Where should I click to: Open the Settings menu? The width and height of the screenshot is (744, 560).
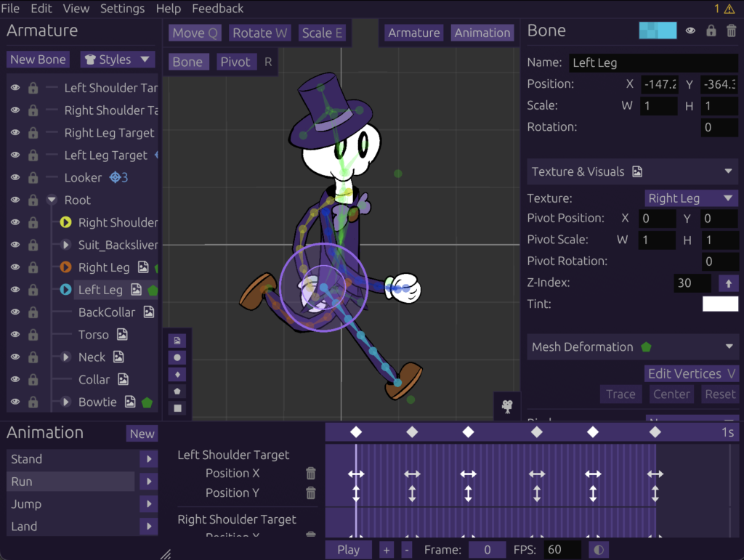[122, 9]
